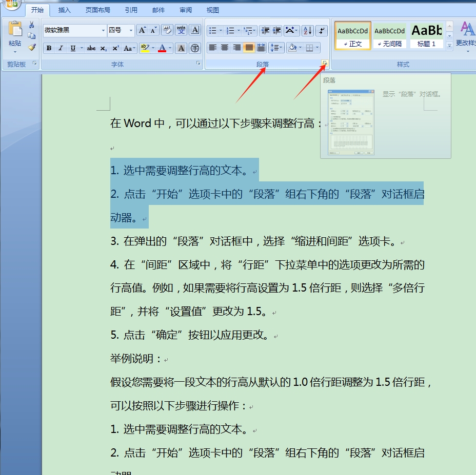Click the Sort A-Z icon
This screenshot has height=475, width=476.
coord(308,30)
